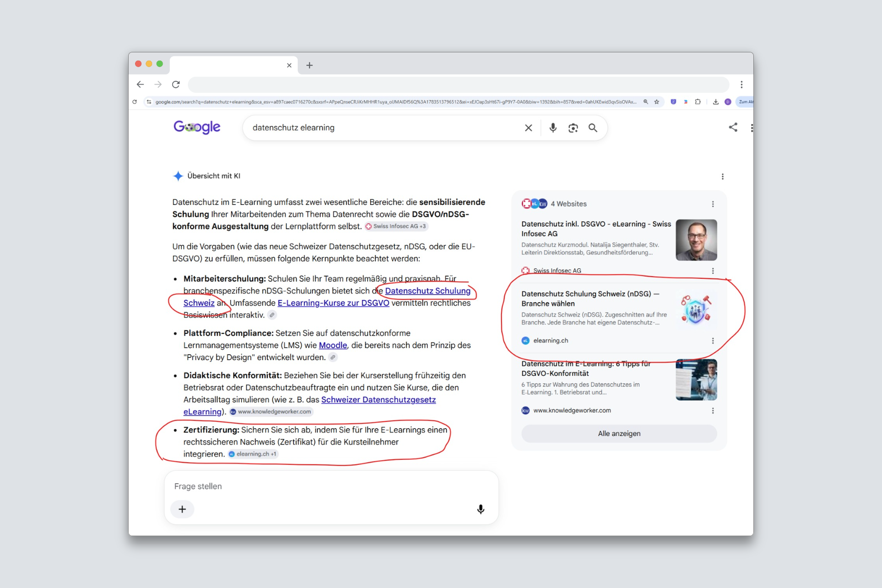Open 'Datenschutz Schulung Schweiz (nDSG) — Branche wählen' result
This screenshot has height=588, width=882.
coord(590,299)
